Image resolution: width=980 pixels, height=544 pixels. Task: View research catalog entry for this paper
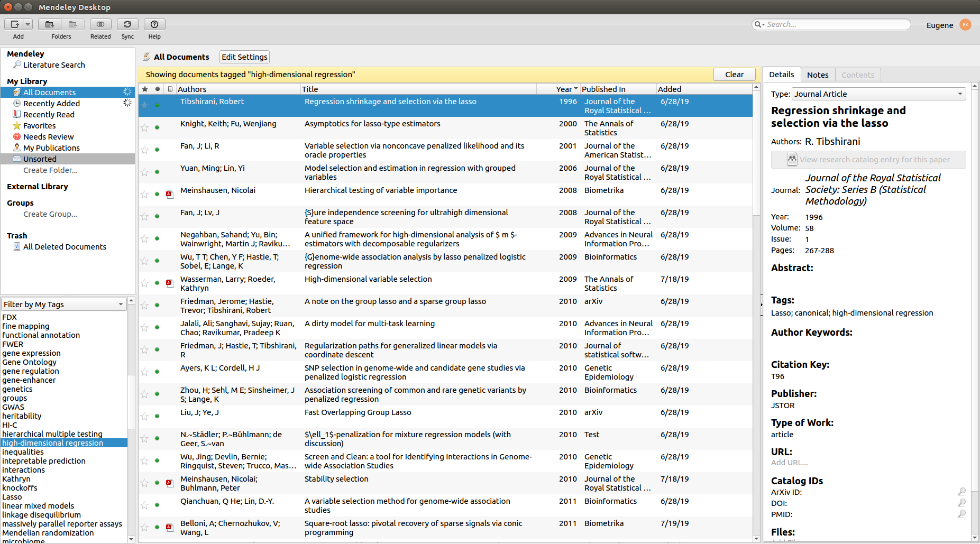tap(868, 160)
